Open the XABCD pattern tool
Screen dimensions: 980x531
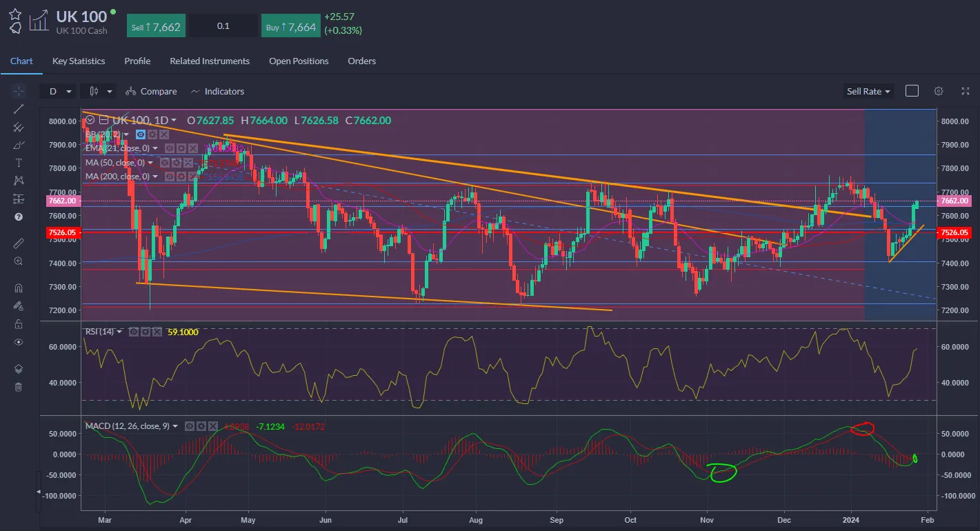tap(18, 180)
